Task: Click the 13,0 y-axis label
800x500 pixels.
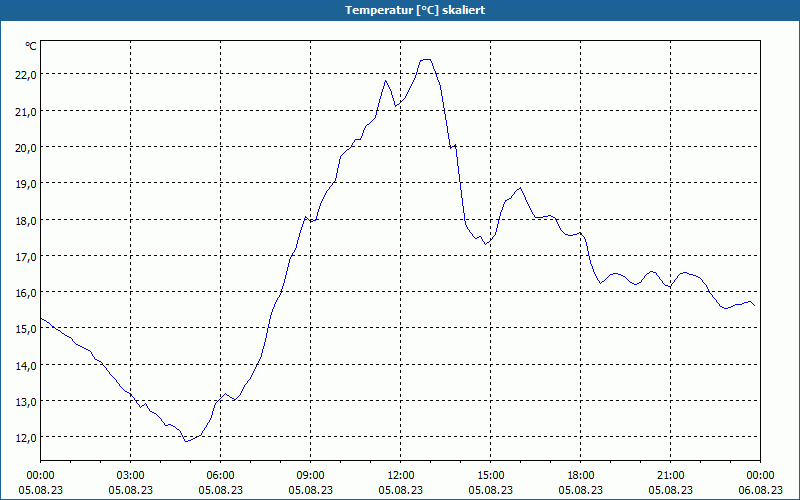Action: click(26, 402)
